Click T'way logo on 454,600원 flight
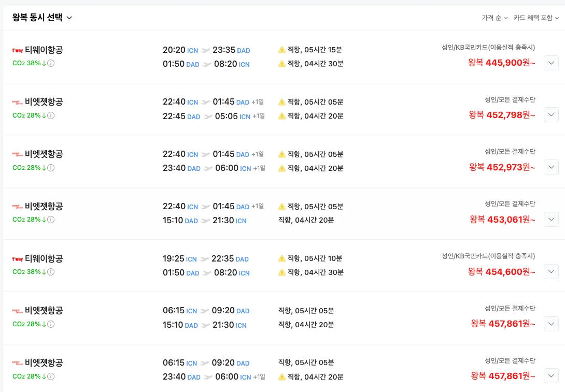565x392 pixels. (x=17, y=258)
